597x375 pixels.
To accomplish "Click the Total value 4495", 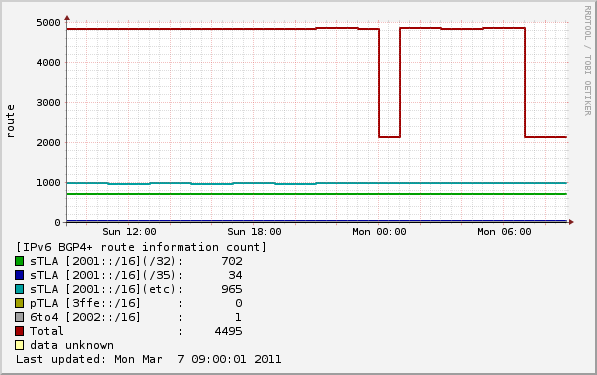I will tap(228, 331).
